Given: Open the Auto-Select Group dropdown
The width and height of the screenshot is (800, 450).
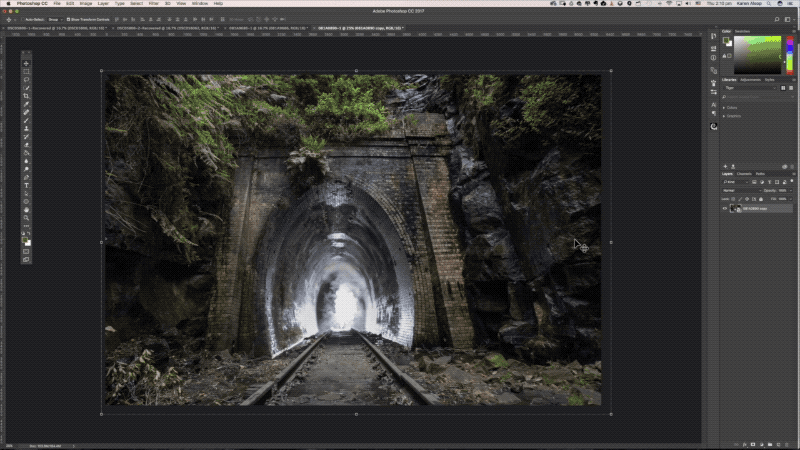Looking at the screenshot, I should click(55, 19).
